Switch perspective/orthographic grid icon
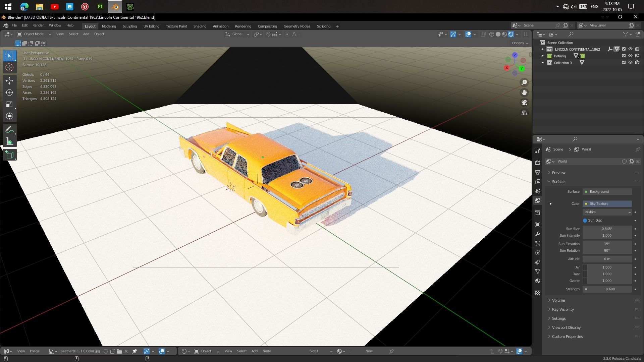 point(524,113)
